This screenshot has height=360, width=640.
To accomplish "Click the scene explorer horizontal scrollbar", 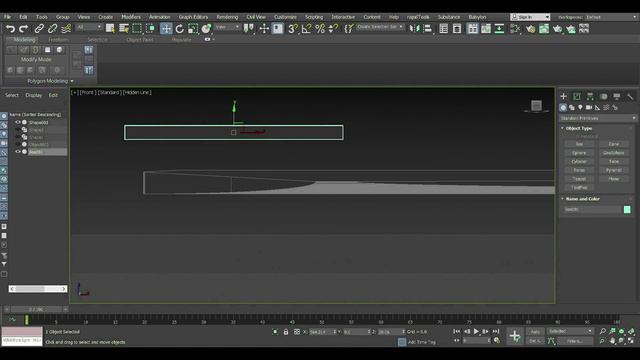I will click(x=38, y=289).
